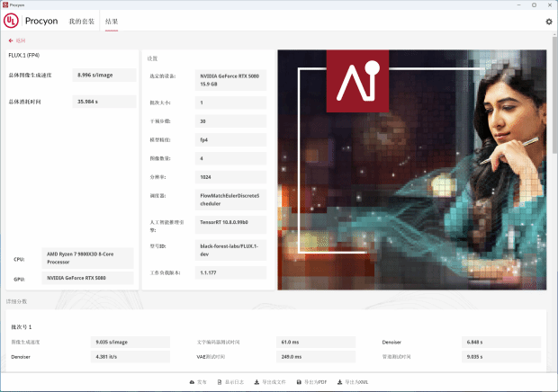Click the show log document icon
Screen dimensions: 558x392
click(220, 382)
